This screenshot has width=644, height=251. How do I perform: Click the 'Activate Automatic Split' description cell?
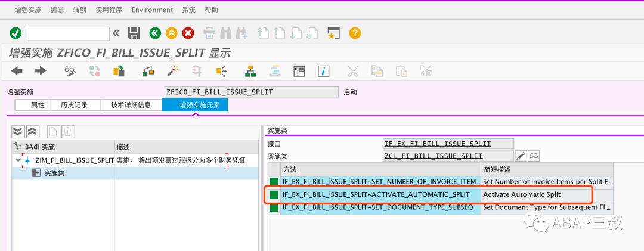(547, 194)
